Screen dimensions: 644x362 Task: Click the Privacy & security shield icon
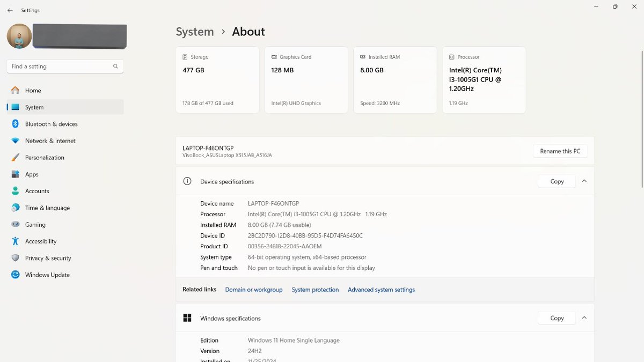15,258
